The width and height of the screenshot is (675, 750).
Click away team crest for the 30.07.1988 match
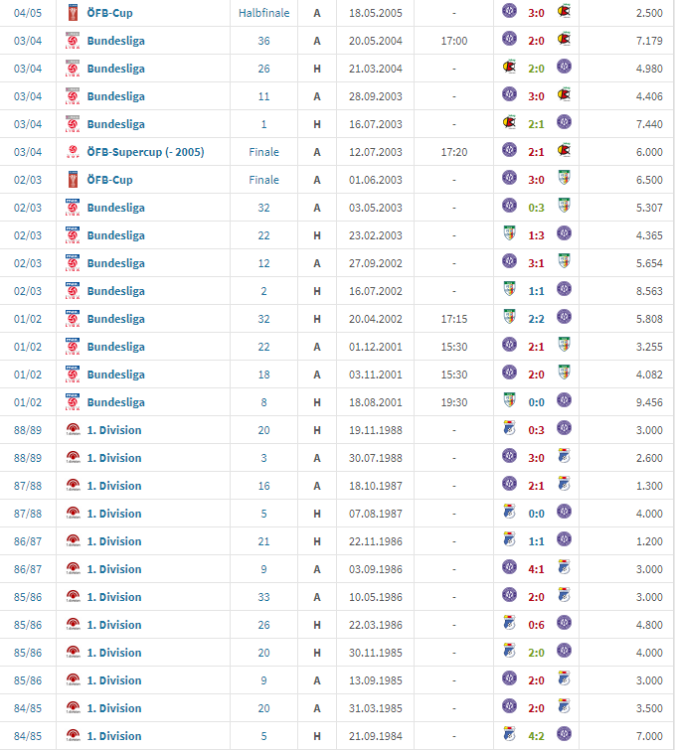point(564,458)
